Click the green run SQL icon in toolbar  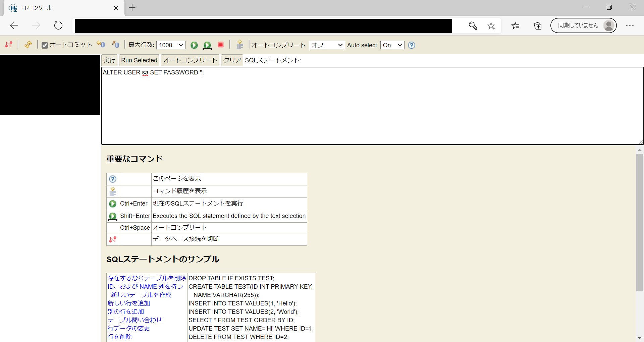(x=194, y=45)
